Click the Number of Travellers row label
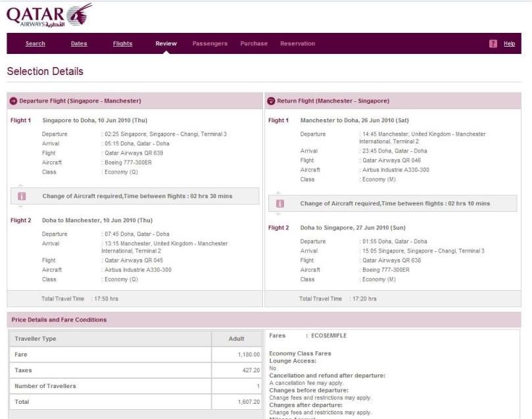 pyautogui.click(x=45, y=386)
